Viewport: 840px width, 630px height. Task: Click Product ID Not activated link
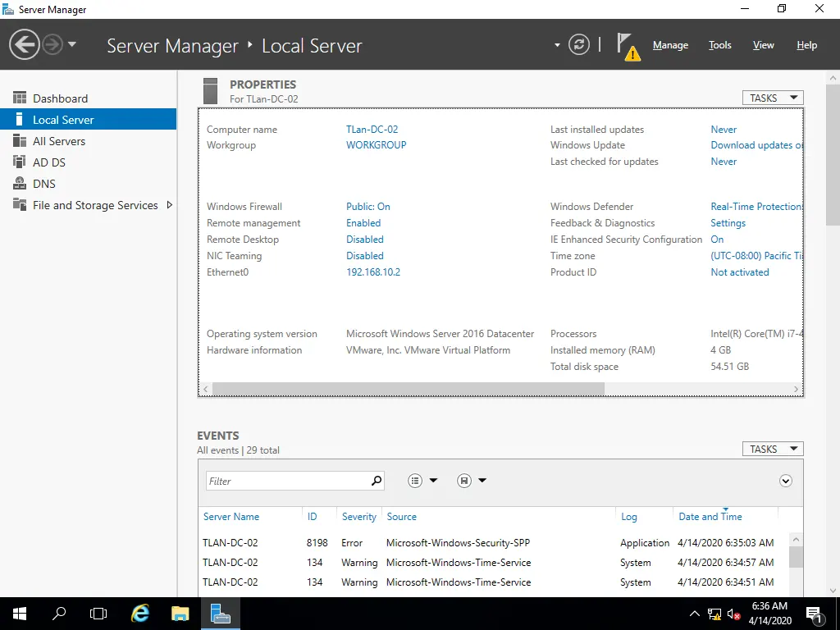[740, 272]
